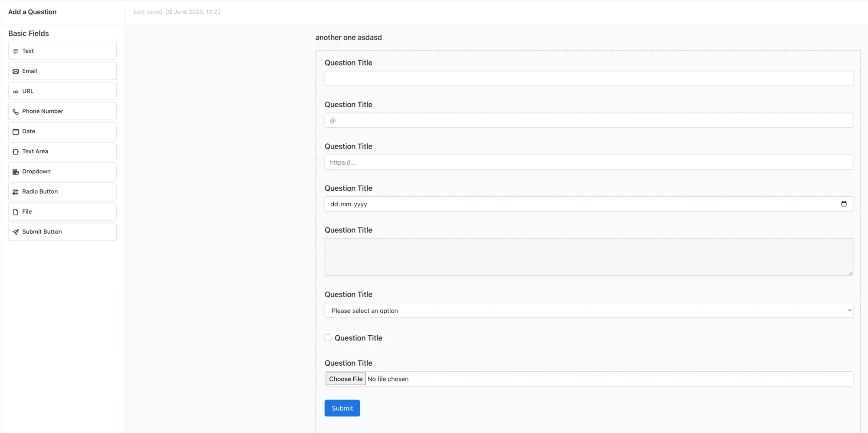Click the "Last saved: 02 June 2023, 13:22" text
Screen dimensions: 868x433
[x=177, y=12]
